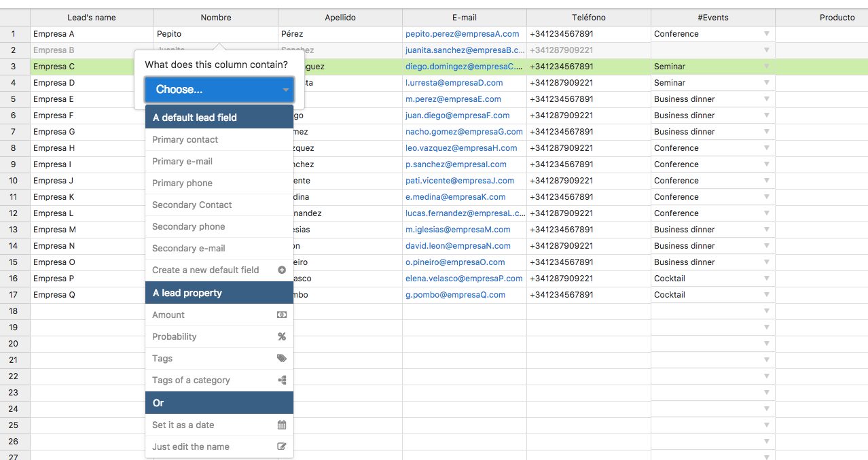
Task: Select Secondary e-mail option
Action: coord(219,248)
